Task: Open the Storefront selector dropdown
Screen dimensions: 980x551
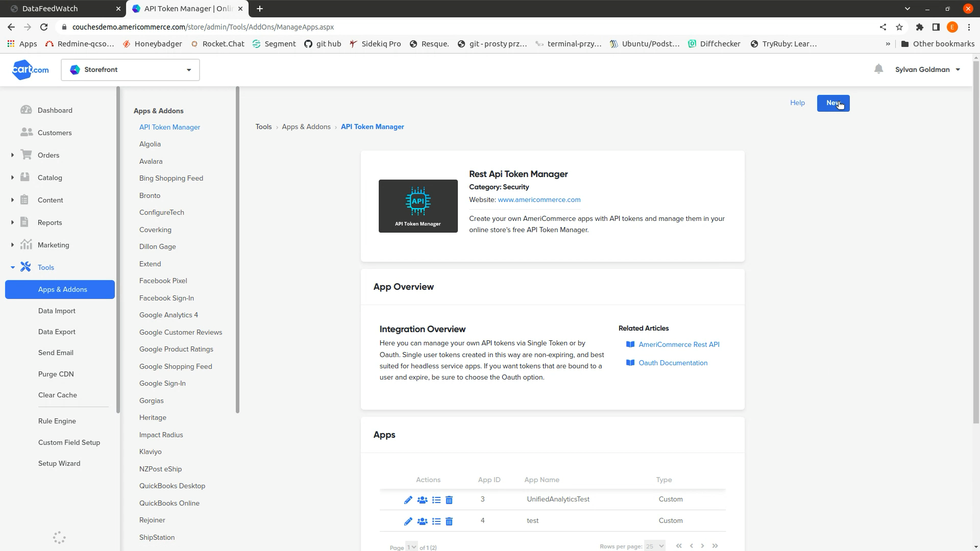Action: 130,70
